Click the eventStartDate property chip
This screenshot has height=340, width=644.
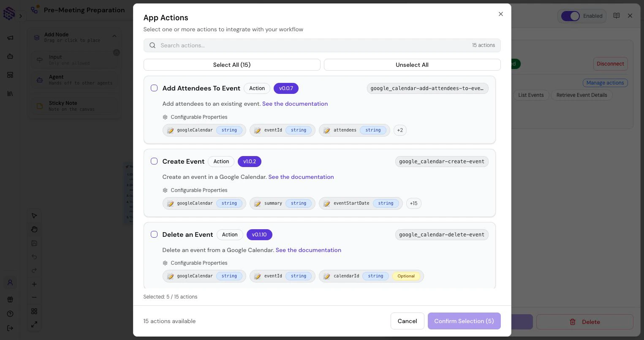(x=361, y=203)
